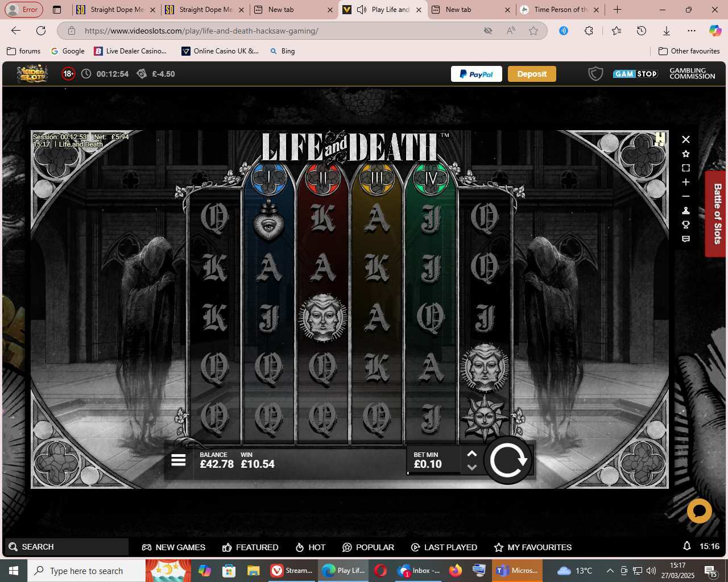Spin the reels with the circular spin button
This screenshot has width=728, height=582.
click(x=508, y=460)
